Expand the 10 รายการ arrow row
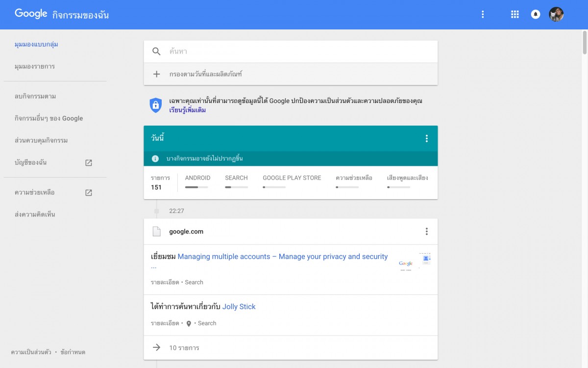The height and width of the screenshot is (368, 588). (x=291, y=348)
